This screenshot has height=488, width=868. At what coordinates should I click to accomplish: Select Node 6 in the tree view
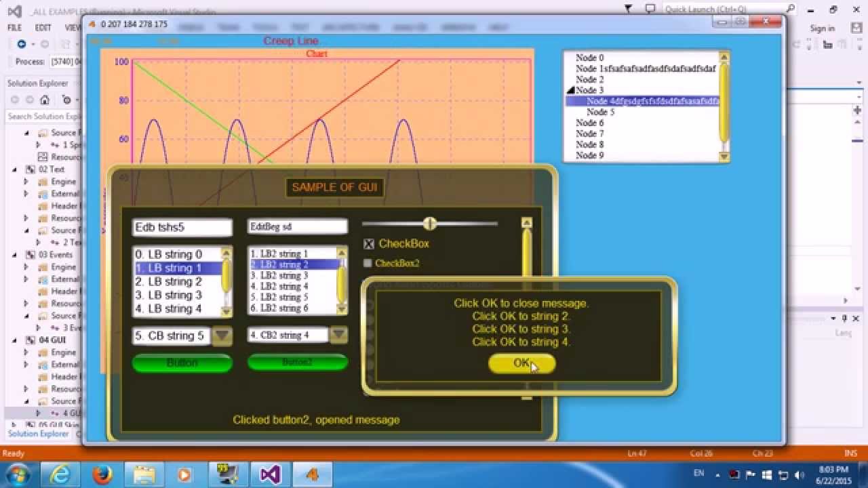click(x=589, y=123)
